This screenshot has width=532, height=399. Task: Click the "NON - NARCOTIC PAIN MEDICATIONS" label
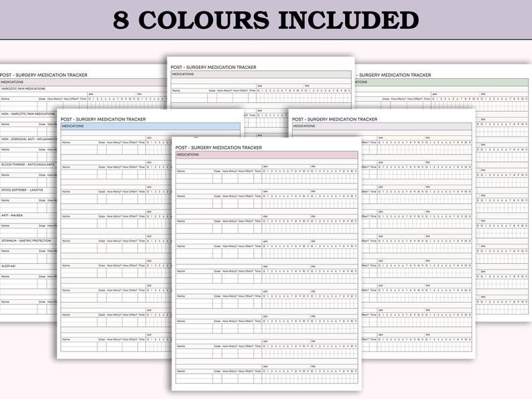point(28,114)
